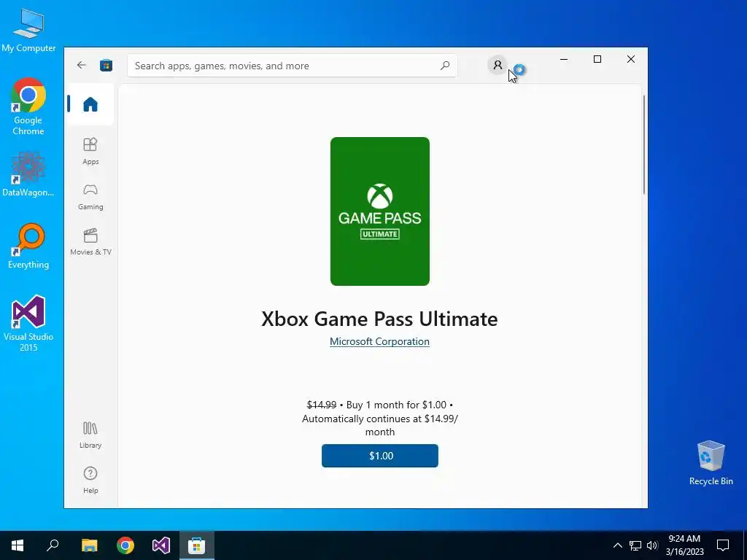
Task: Open Visual Studio from the taskbar
Action: tap(161, 545)
